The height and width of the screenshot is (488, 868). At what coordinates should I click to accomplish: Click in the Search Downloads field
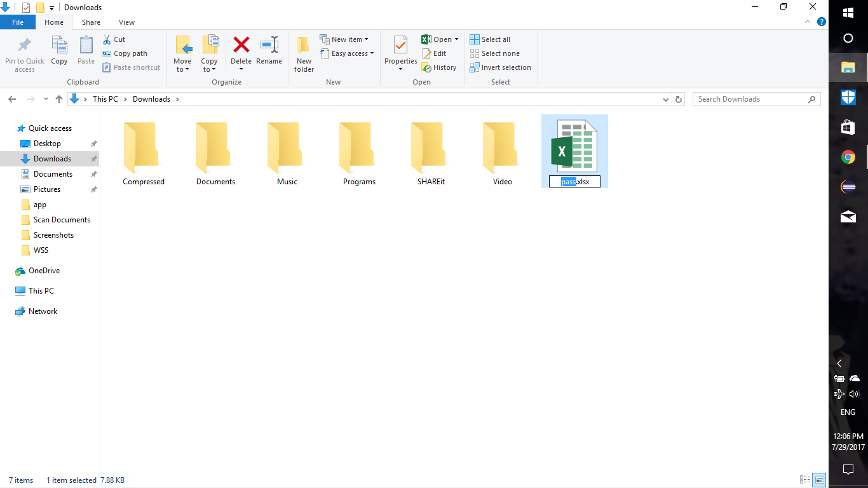750,99
